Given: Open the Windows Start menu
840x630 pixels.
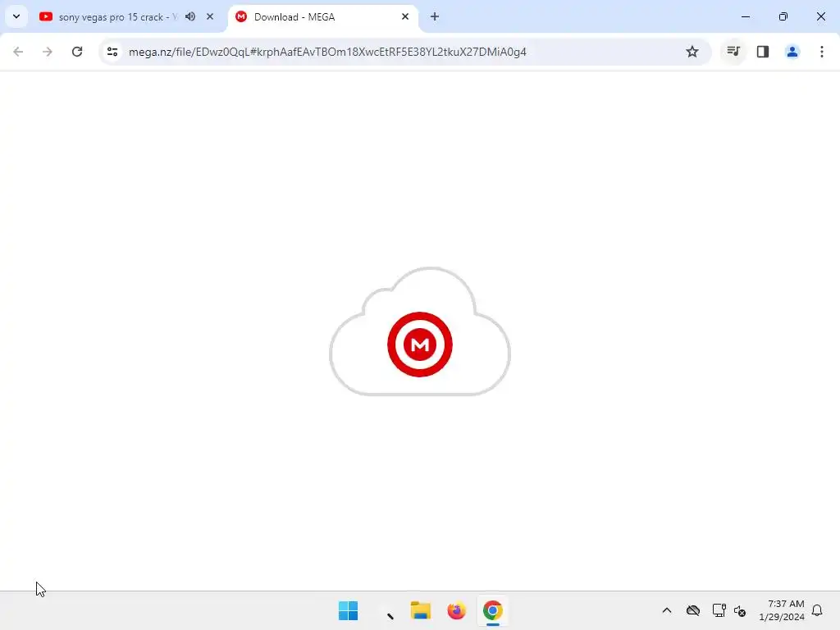Looking at the screenshot, I should [348, 610].
